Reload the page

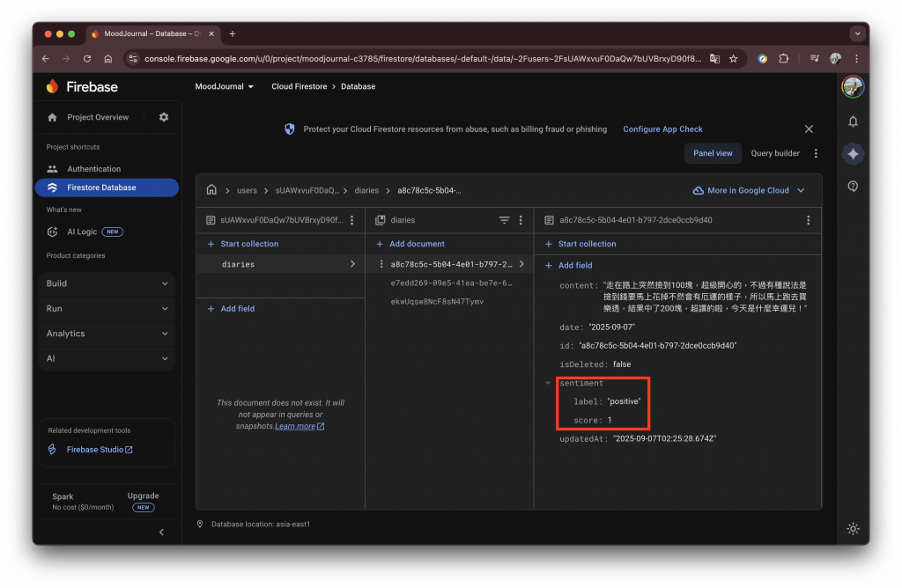pyautogui.click(x=87, y=59)
